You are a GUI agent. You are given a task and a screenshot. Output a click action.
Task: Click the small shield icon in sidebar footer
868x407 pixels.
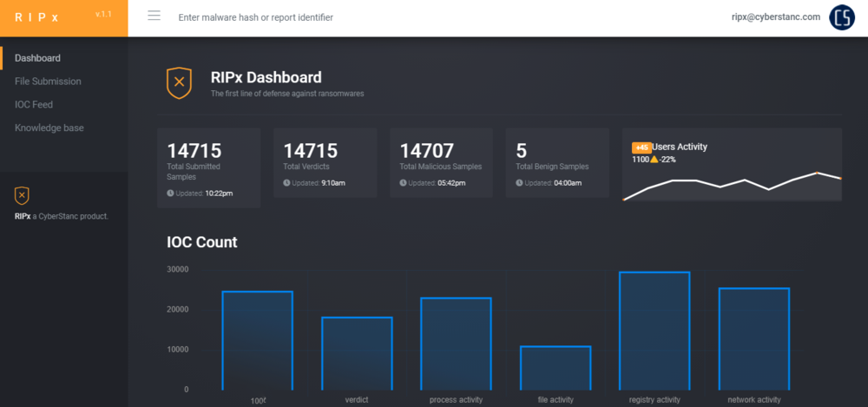click(x=22, y=195)
